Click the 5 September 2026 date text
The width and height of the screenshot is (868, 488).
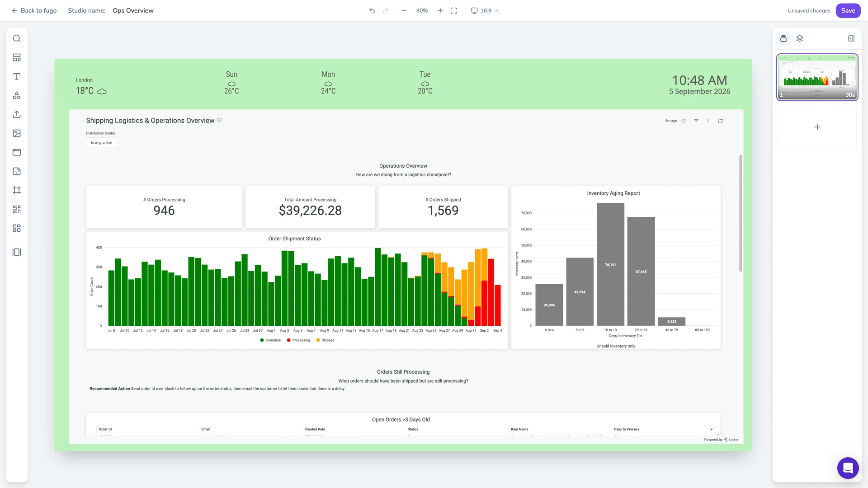coord(699,91)
